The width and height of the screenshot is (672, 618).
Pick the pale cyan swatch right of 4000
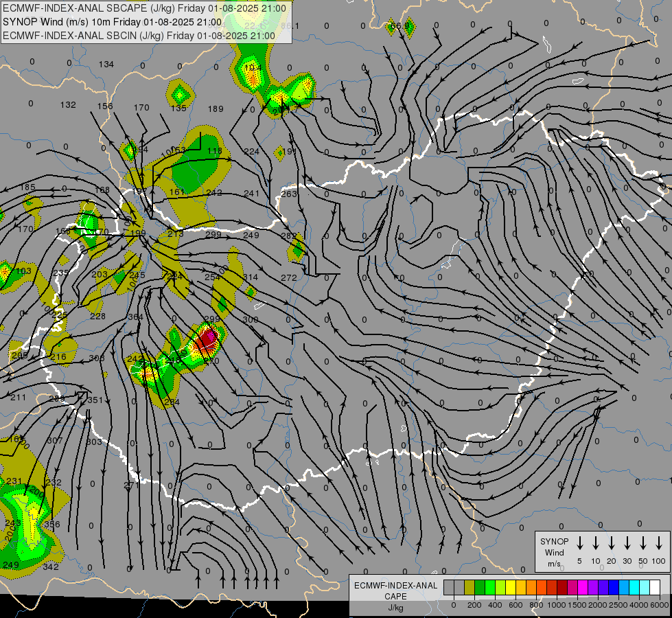click(645, 587)
